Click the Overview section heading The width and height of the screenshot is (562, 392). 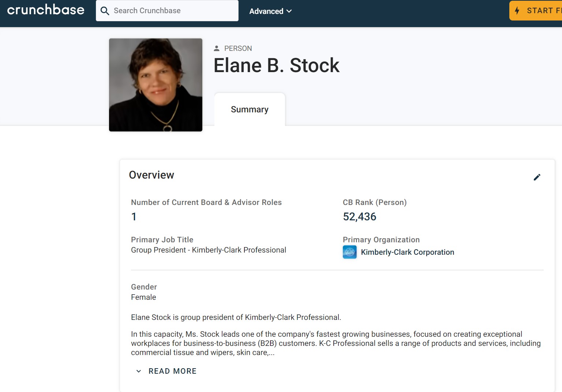click(x=151, y=175)
